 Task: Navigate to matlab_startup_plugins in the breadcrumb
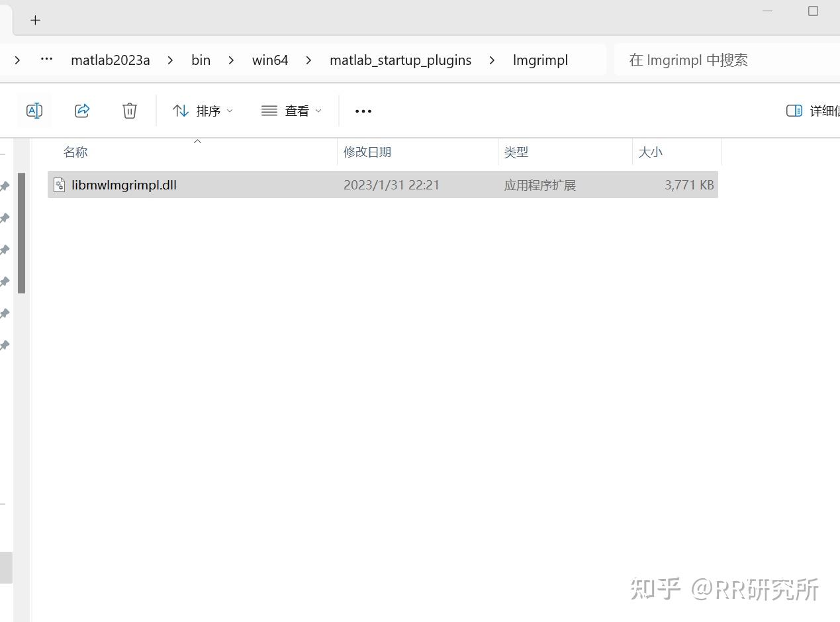(x=400, y=60)
